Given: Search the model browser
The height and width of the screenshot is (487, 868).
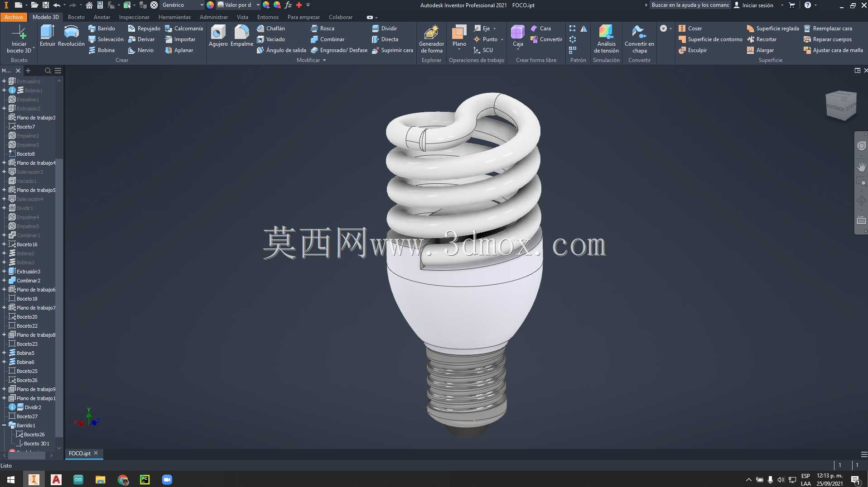Looking at the screenshot, I should (48, 71).
